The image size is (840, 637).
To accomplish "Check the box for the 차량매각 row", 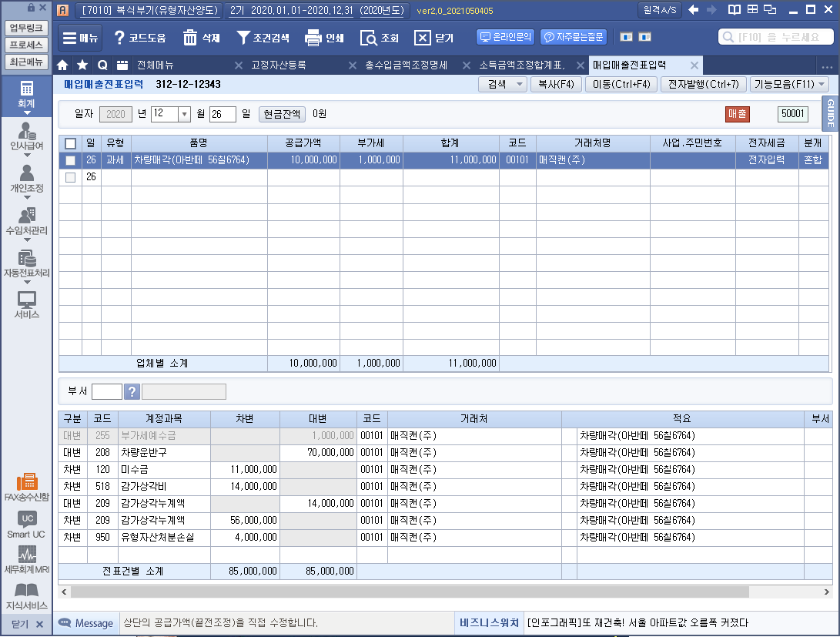I will 71,160.
